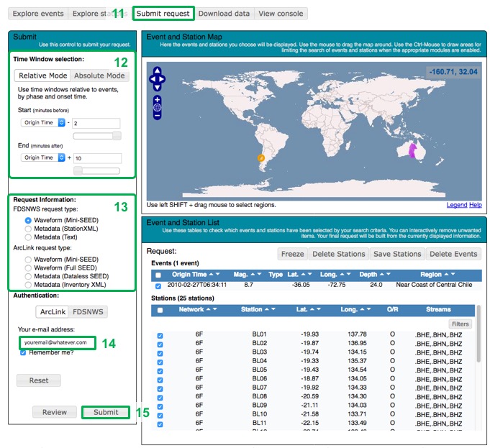Viewport: 490px width, 448px height.
Task: Zoom in on the map with plus
Action: [158, 99]
